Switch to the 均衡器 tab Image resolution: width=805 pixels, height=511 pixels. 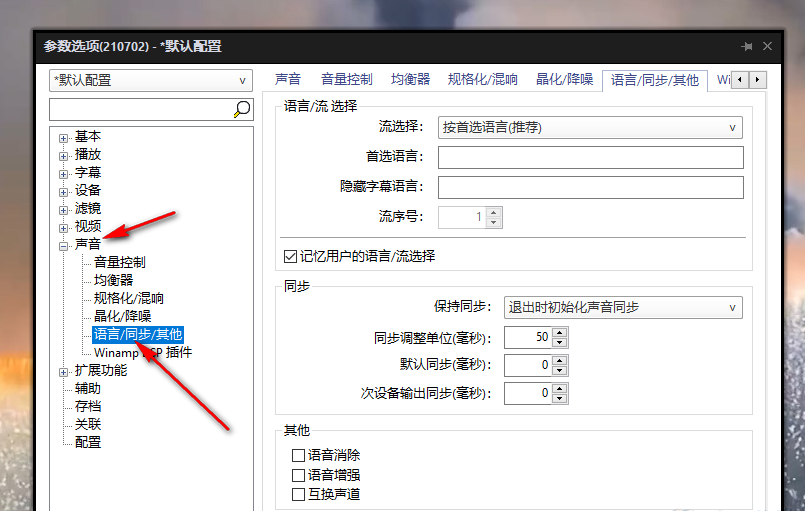410,80
